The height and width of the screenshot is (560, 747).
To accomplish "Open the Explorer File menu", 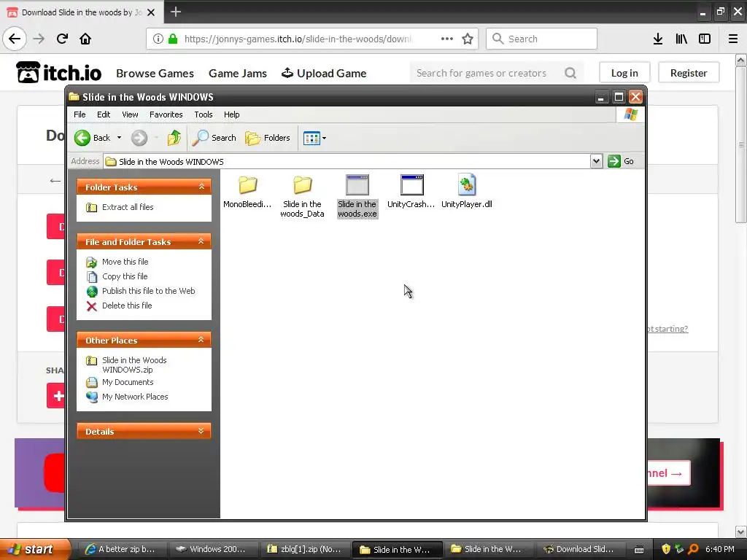I will point(80,114).
